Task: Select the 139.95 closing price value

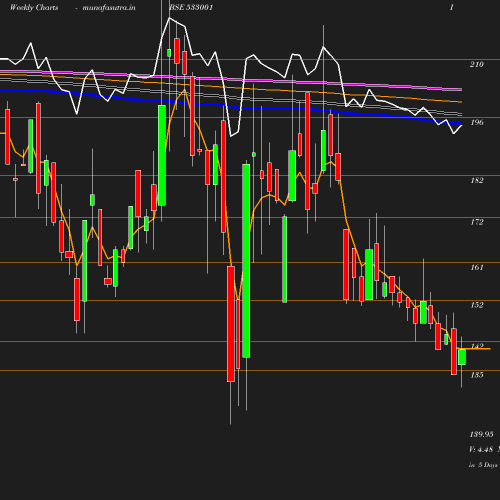Action: (481, 434)
